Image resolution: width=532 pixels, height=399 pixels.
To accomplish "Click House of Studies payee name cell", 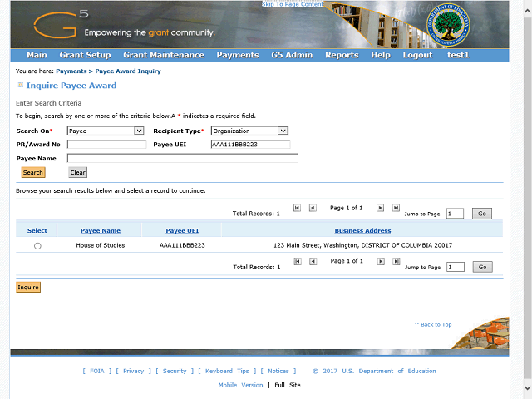I will tap(101, 245).
